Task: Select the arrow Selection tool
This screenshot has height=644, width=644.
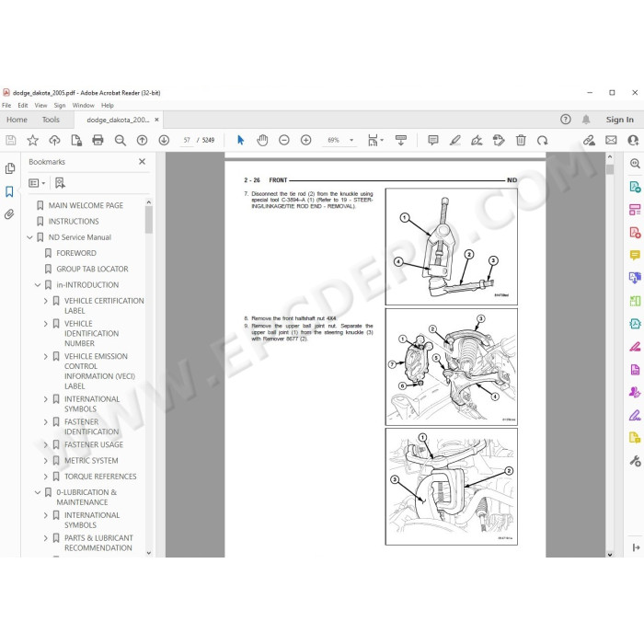Action: tap(241, 141)
